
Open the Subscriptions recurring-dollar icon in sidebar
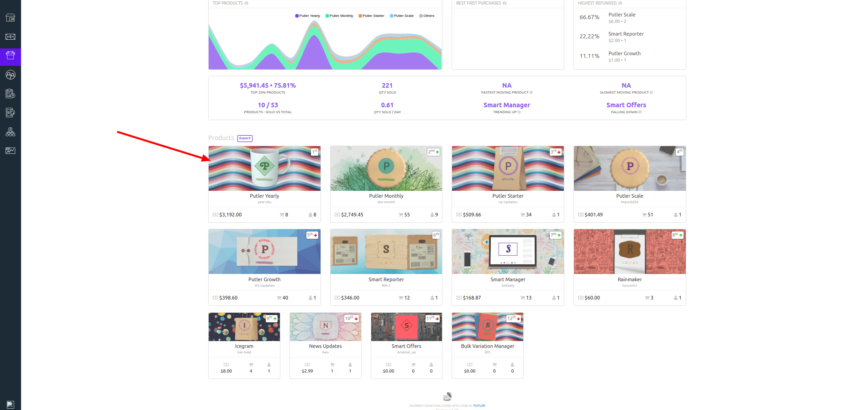click(10, 112)
